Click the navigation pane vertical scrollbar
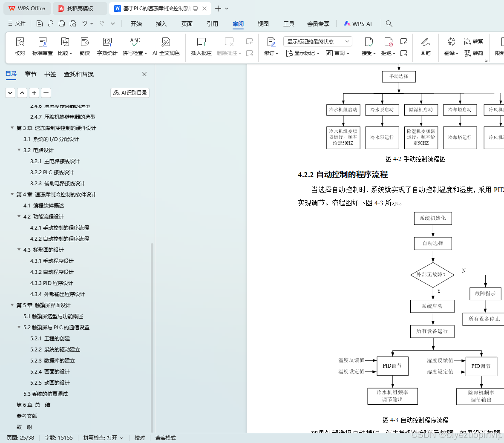Screen dimensions: 504x443 click(x=152, y=337)
